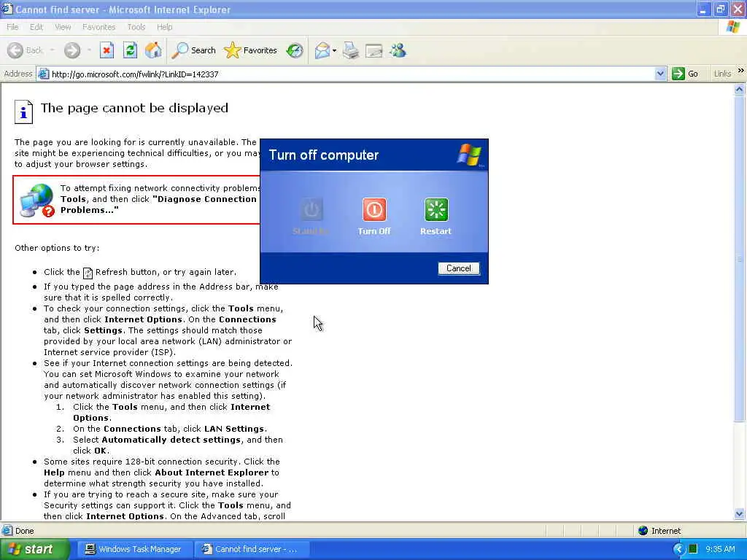
Task: Click the green Go button
Action: coord(685,74)
